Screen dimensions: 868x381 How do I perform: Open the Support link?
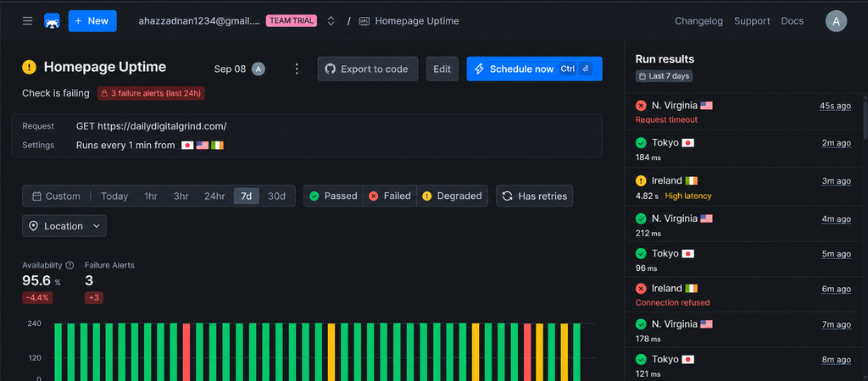coord(752,21)
